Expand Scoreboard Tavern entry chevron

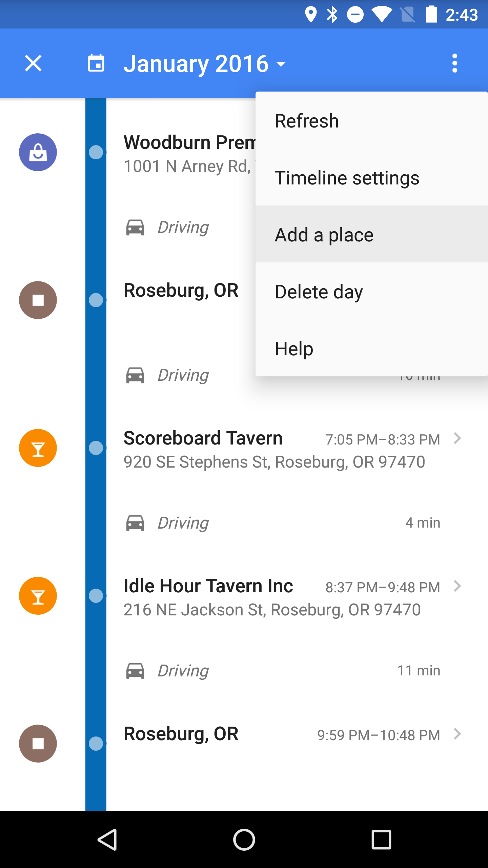pos(457,438)
